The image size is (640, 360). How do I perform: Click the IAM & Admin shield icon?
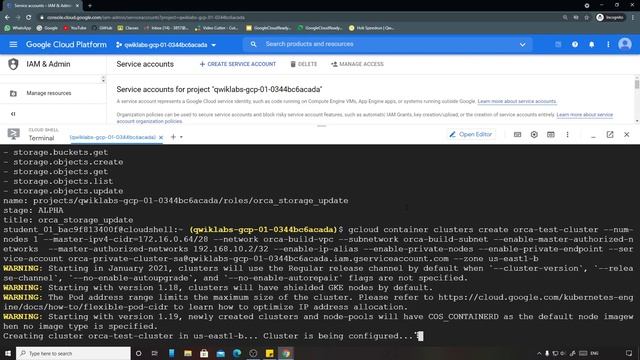[x=13, y=64]
